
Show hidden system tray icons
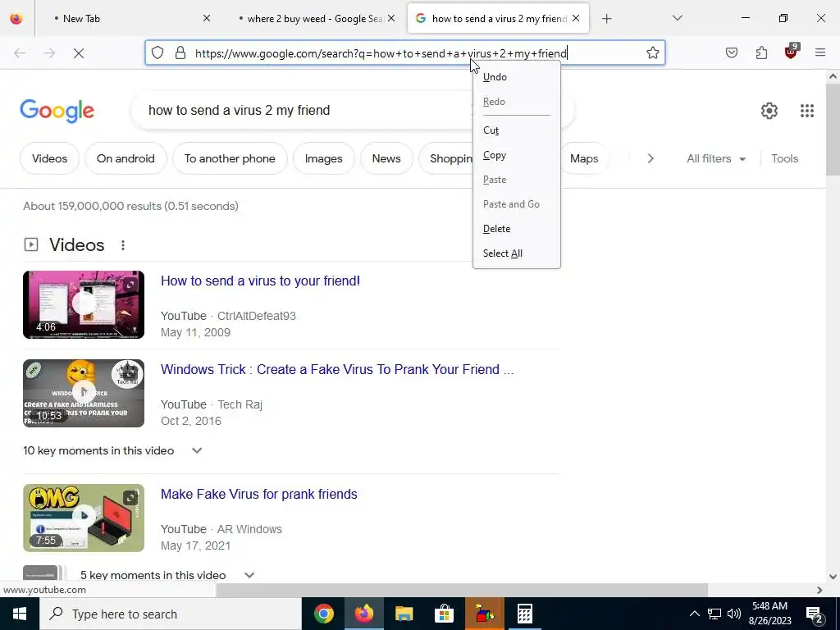[x=694, y=614]
